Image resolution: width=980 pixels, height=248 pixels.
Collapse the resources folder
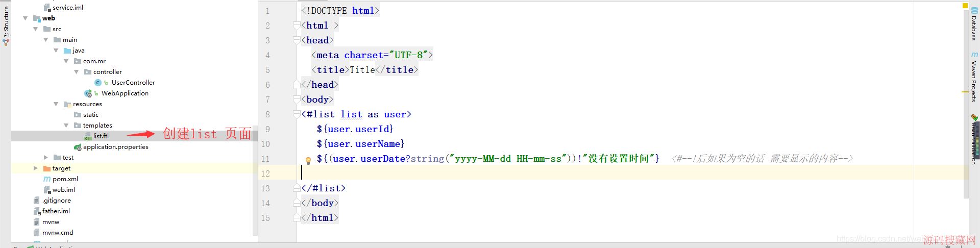click(56, 104)
